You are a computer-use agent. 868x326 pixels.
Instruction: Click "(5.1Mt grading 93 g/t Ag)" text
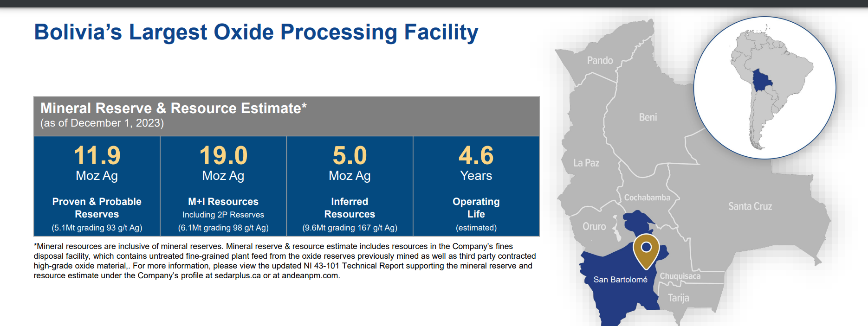[97, 228]
